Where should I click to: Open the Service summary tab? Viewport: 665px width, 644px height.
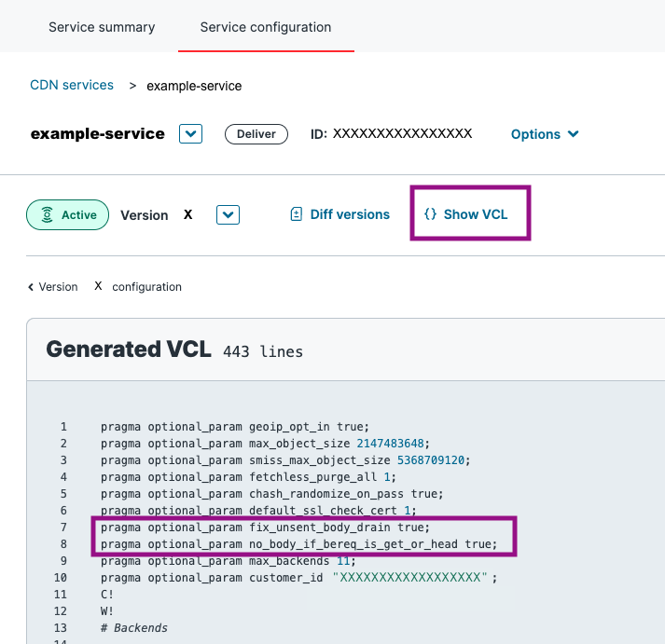[x=102, y=27]
